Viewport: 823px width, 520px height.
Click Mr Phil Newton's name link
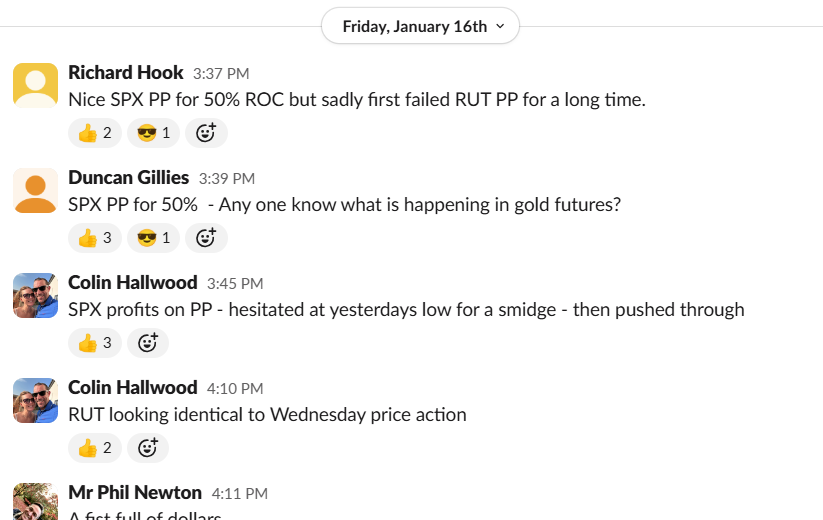(x=135, y=493)
